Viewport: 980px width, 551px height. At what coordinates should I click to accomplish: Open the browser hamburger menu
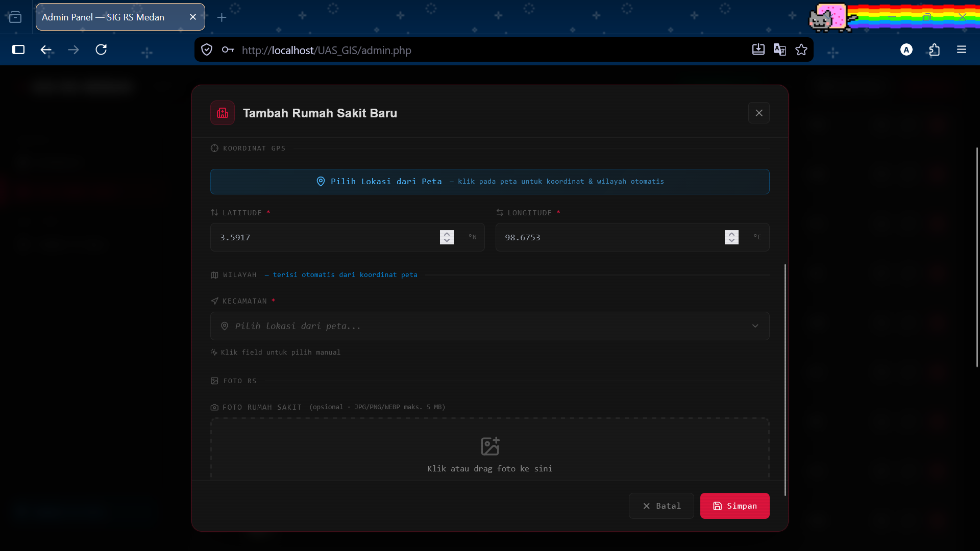962,49
